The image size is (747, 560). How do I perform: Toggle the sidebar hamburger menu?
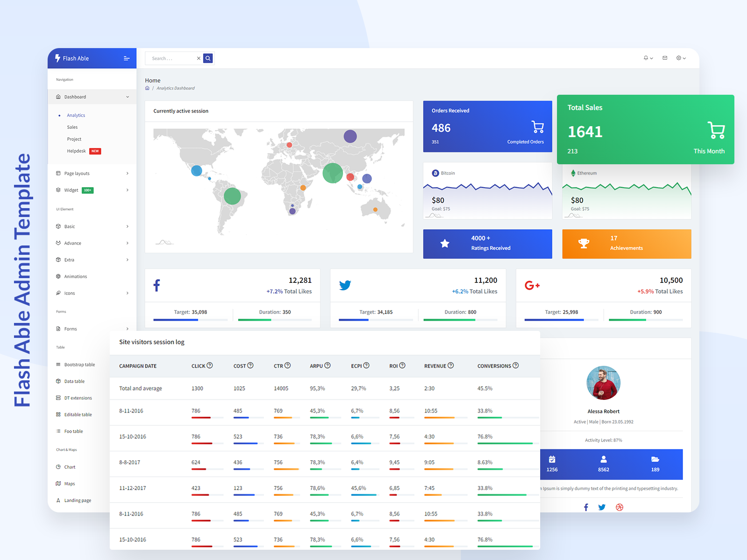pyautogui.click(x=126, y=58)
